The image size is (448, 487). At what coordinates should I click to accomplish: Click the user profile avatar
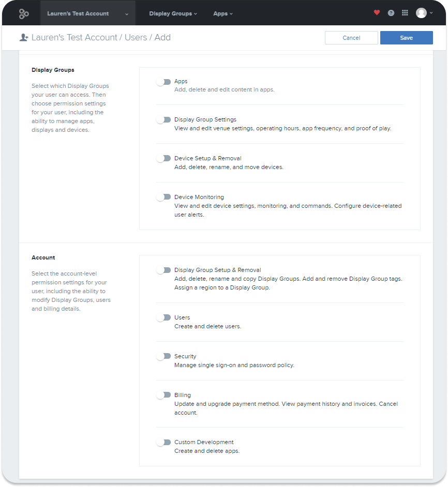[421, 13]
